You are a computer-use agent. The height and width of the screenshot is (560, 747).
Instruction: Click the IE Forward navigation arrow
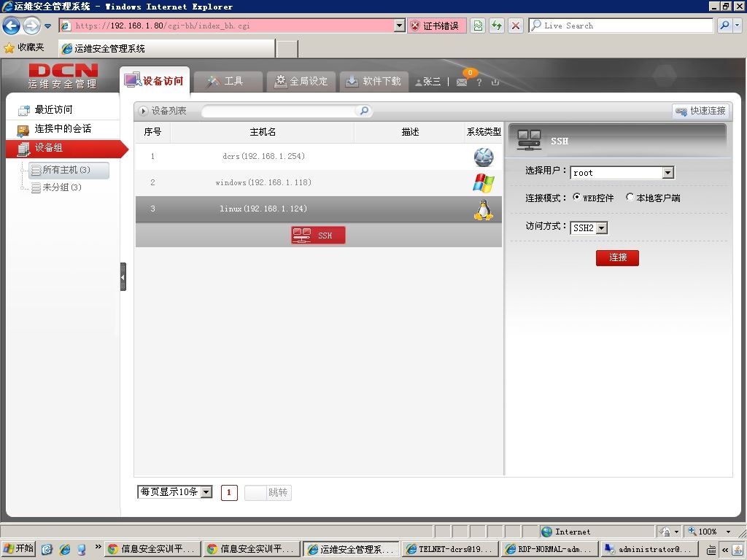tap(32, 26)
